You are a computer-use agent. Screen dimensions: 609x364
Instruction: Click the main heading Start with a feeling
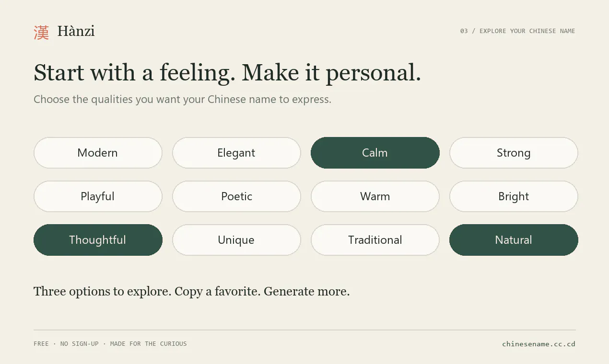(227, 73)
